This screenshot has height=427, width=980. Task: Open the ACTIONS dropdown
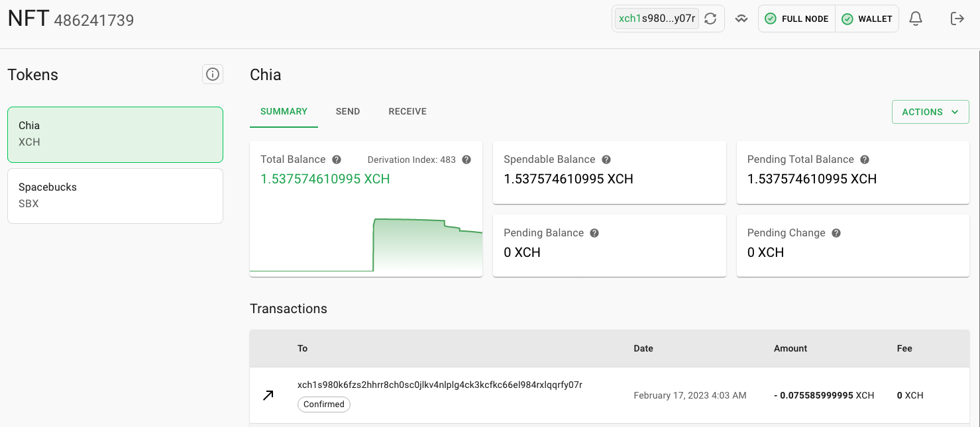(x=930, y=111)
